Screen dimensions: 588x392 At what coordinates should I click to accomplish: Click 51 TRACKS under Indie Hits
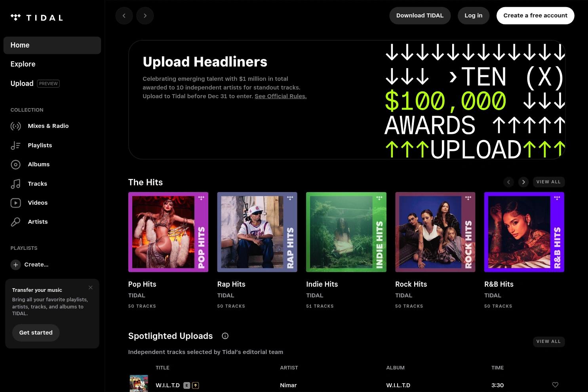tap(320, 306)
